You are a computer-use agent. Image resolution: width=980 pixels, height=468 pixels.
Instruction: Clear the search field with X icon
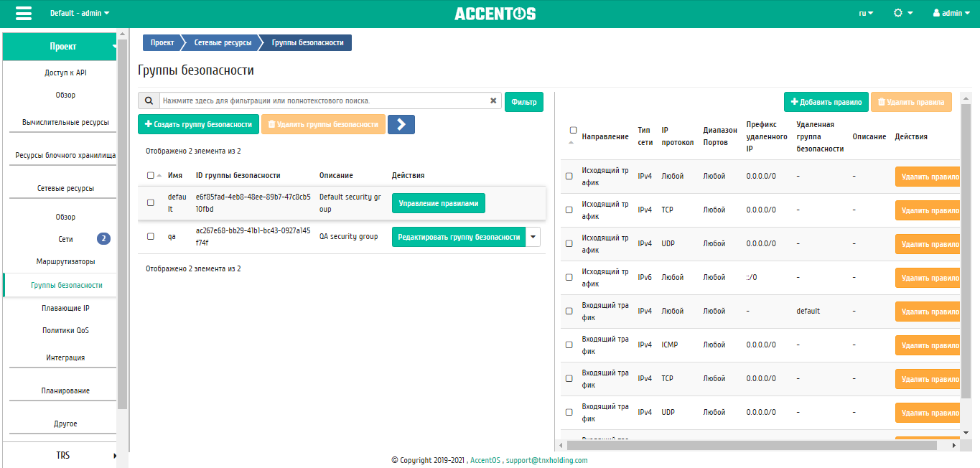point(493,101)
